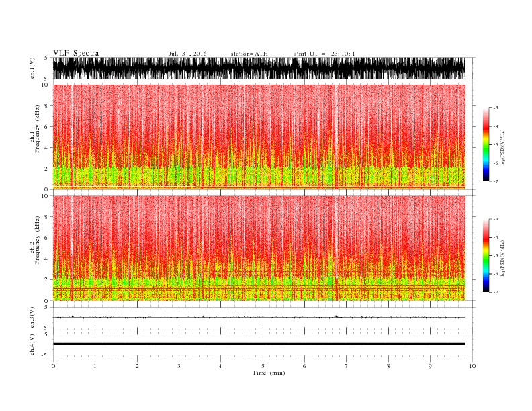Click the 'start UT = 23:10:1' header text

click(324, 54)
